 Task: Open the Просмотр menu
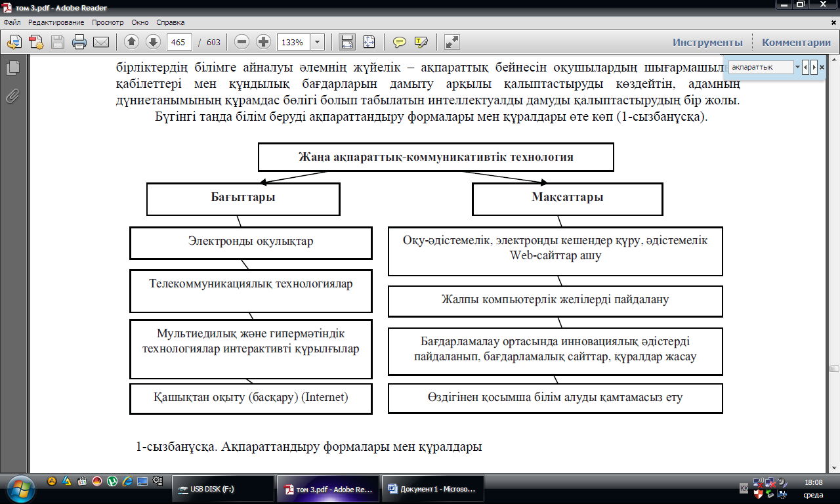point(108,22)
